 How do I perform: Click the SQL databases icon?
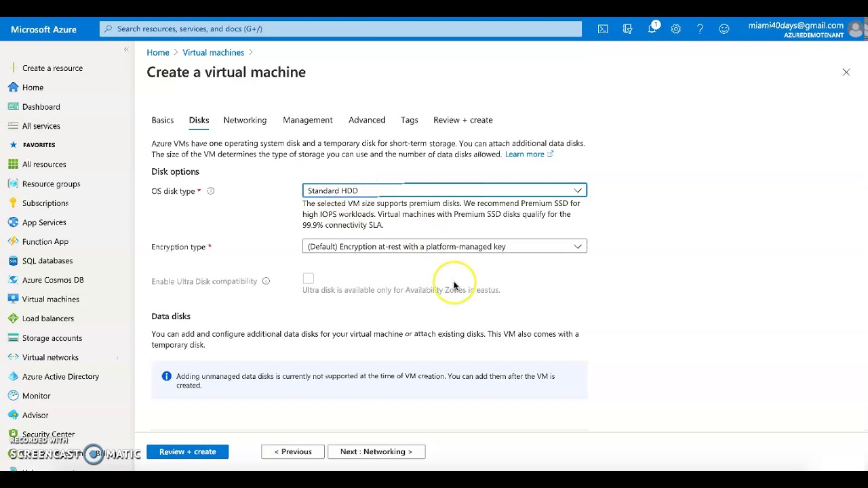coord(13,260)
